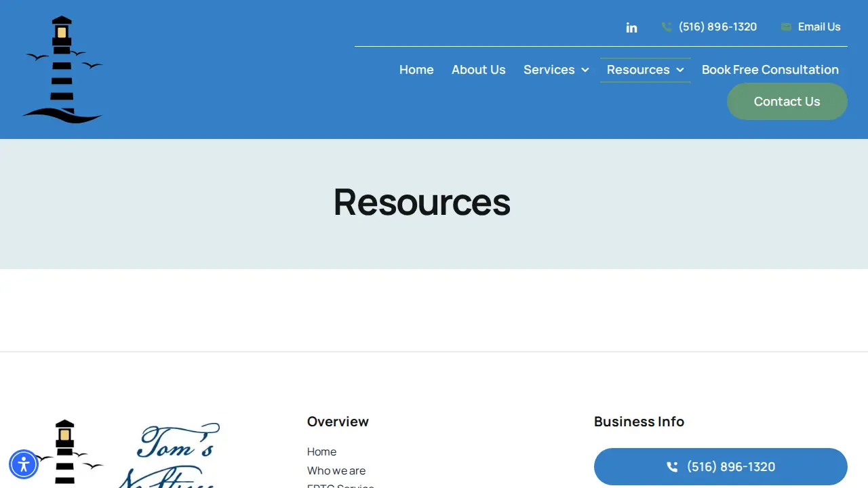Click the green phone icon in header
Screen dimensions: 868x488
667,27
